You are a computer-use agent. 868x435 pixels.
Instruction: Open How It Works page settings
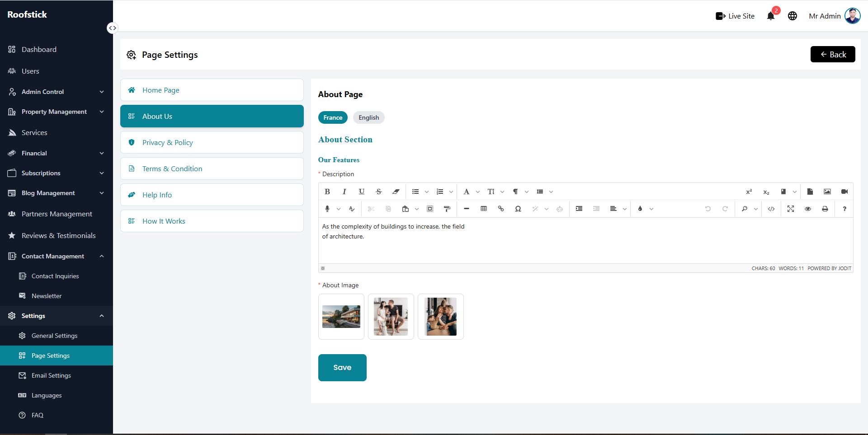click(x=212, y=221)
